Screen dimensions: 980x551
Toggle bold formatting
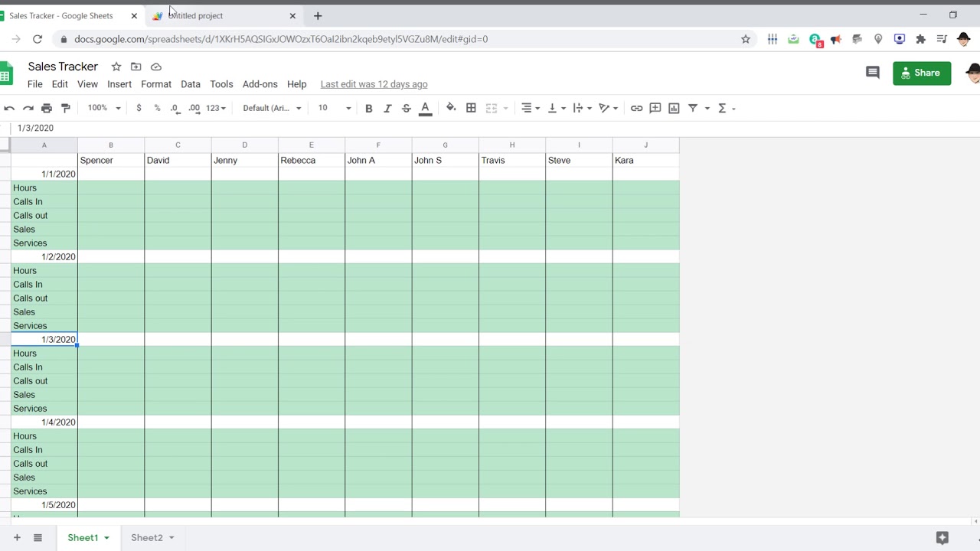[x=368, y=108]
